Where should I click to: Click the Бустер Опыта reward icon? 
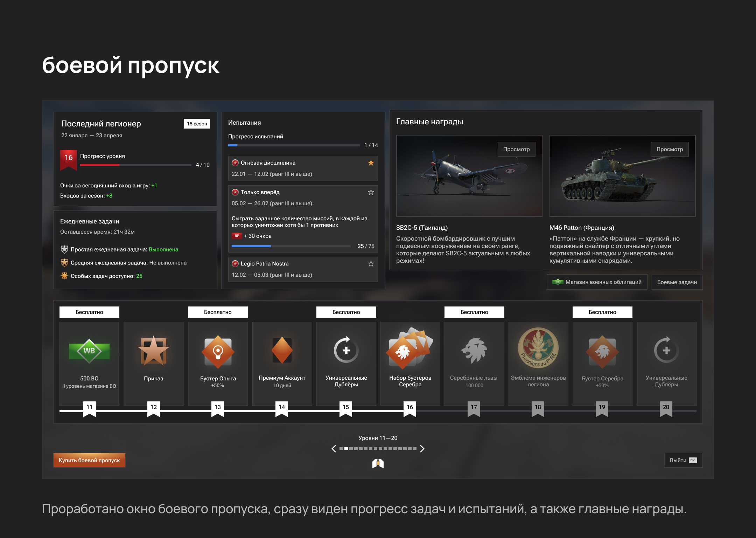218,352
